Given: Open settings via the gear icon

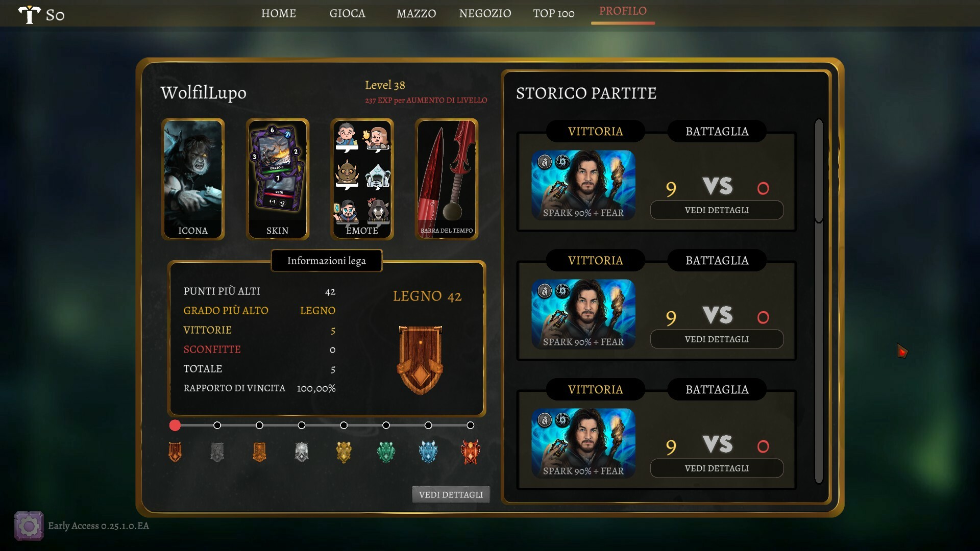Looking at the screenshot, I should click(29, 526).
